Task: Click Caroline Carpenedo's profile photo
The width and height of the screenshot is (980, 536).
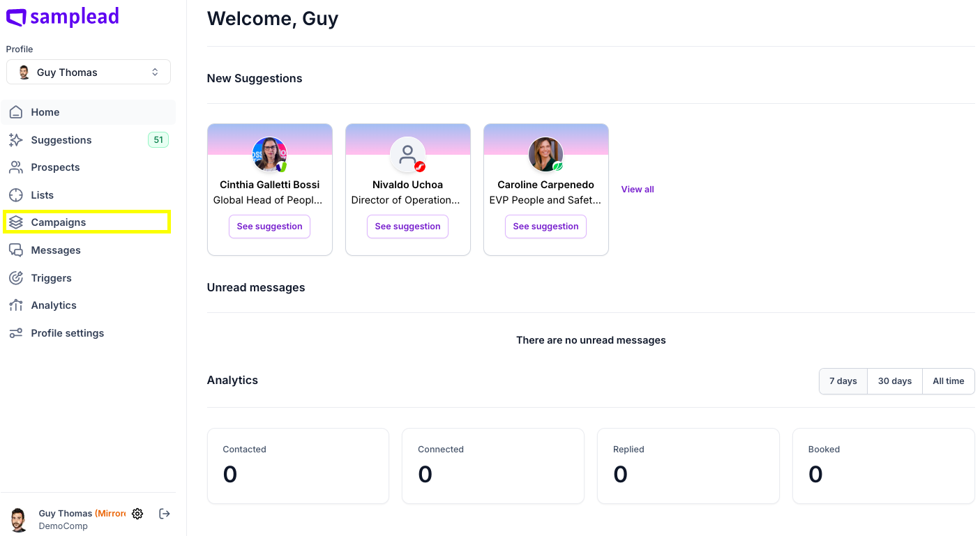Action: (x=545, y=154)
